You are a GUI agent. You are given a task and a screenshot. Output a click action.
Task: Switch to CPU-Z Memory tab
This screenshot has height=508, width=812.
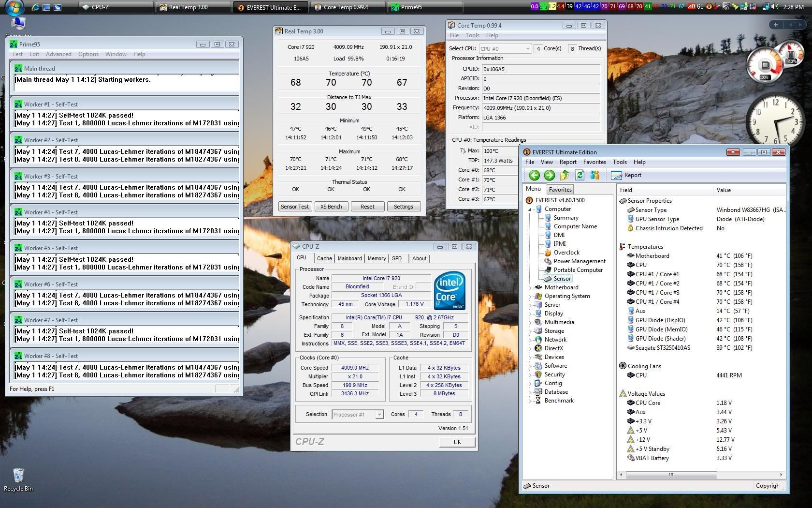(x=377, y=258)
